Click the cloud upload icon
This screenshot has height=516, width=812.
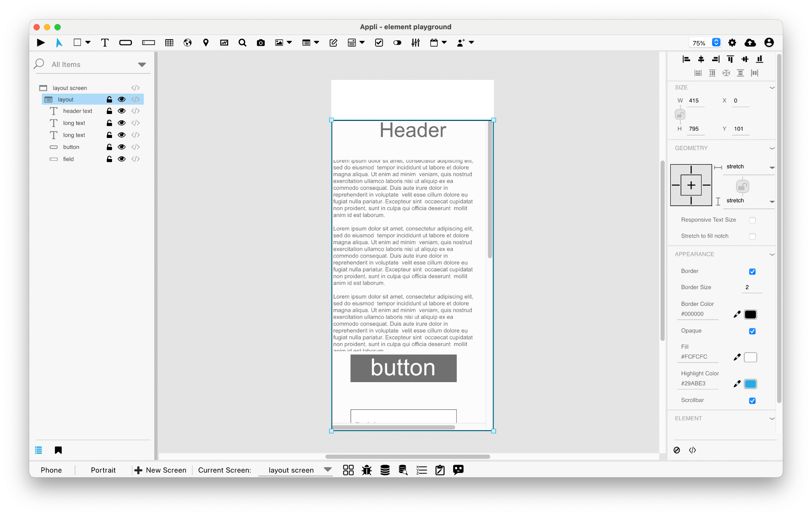[750, 43]
